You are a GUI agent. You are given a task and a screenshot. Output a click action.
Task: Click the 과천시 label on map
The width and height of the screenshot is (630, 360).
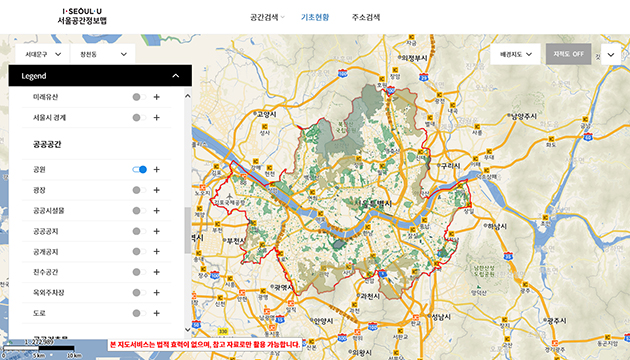[368, 296]
